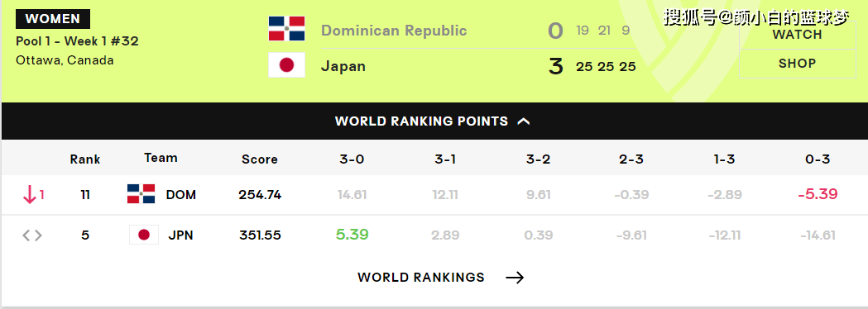The image size is (868, 309).
Task: Select the WOMEN category label
Action: pos(53,19)
